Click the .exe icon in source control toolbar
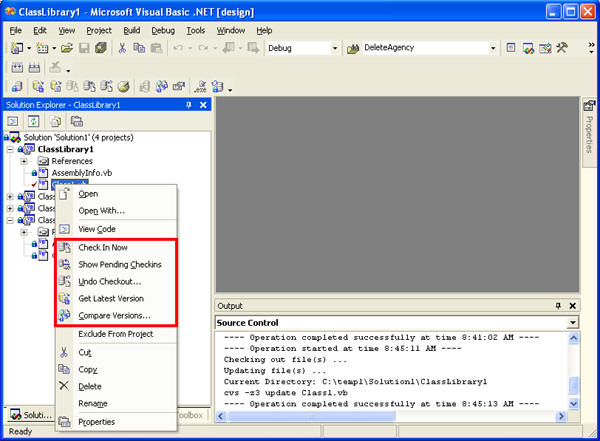Image resolution: width=600 pixels, height=441 pixels. [200, 87]
